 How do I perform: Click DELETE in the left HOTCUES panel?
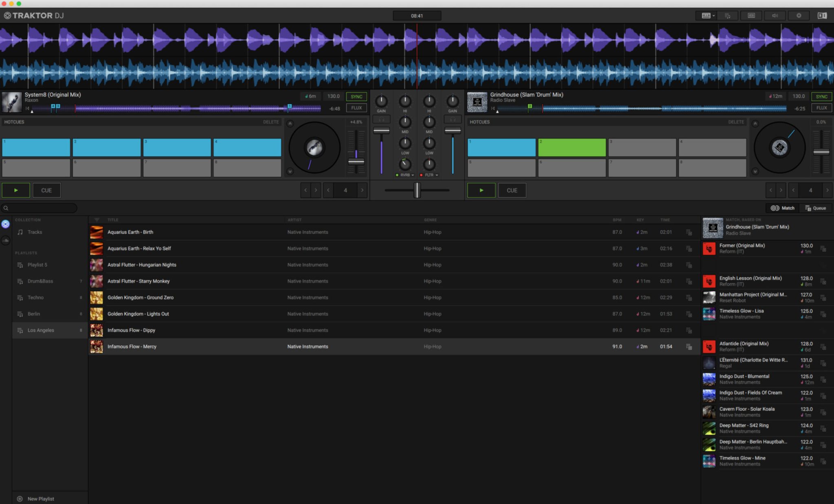[271, 122]
